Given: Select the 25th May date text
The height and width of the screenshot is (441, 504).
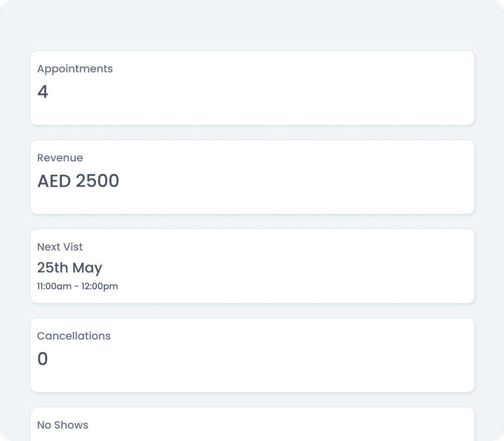Looking at the screenshot, I should coord(70,268).
